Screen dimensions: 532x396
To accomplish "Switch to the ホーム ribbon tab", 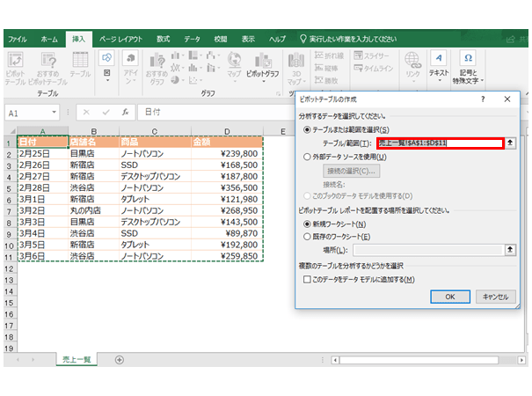I will tap(49, 40).
